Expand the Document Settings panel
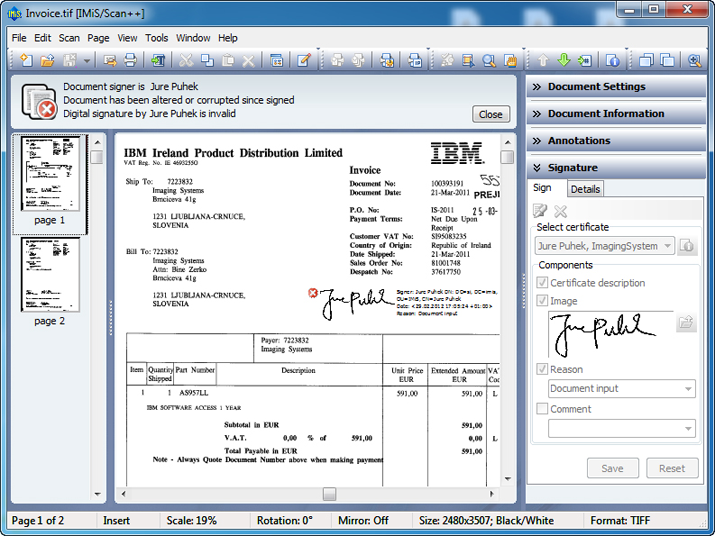 click(616, 87)
